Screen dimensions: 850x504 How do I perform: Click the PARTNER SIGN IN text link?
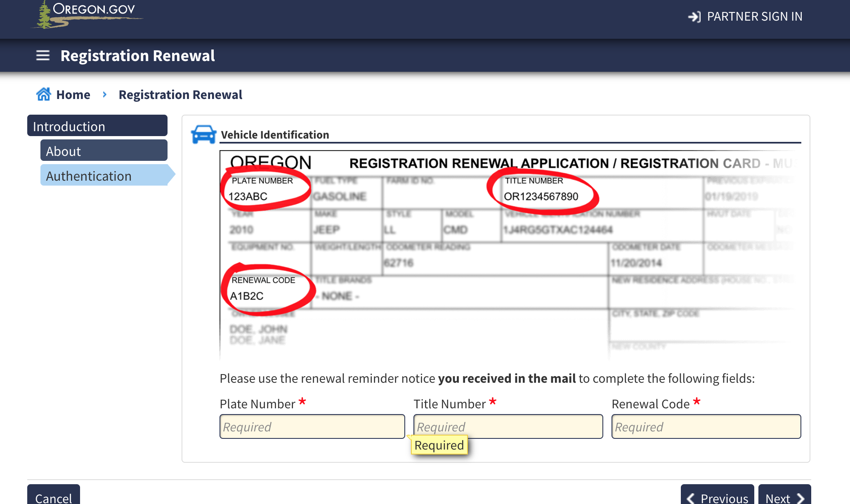tap(754, 16)
